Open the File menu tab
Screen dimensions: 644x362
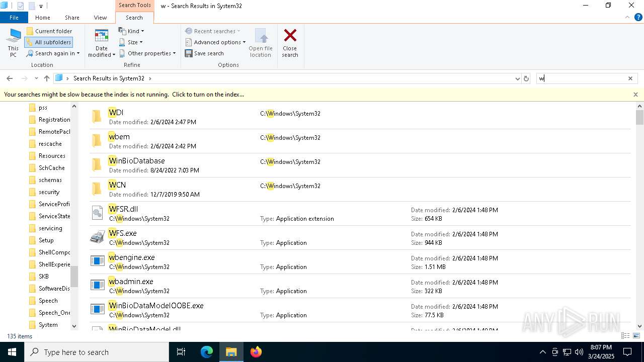coord(14,18)
